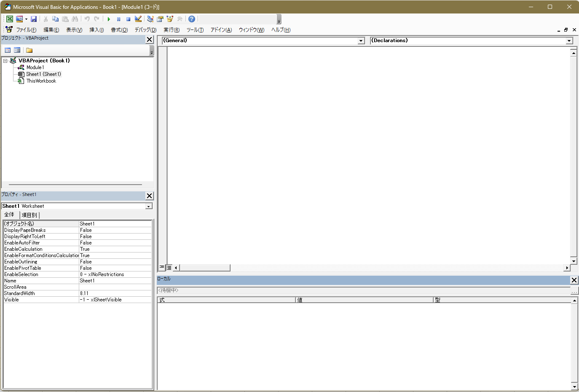Open the デバッグ(D) menu

(x=145, y=30)
